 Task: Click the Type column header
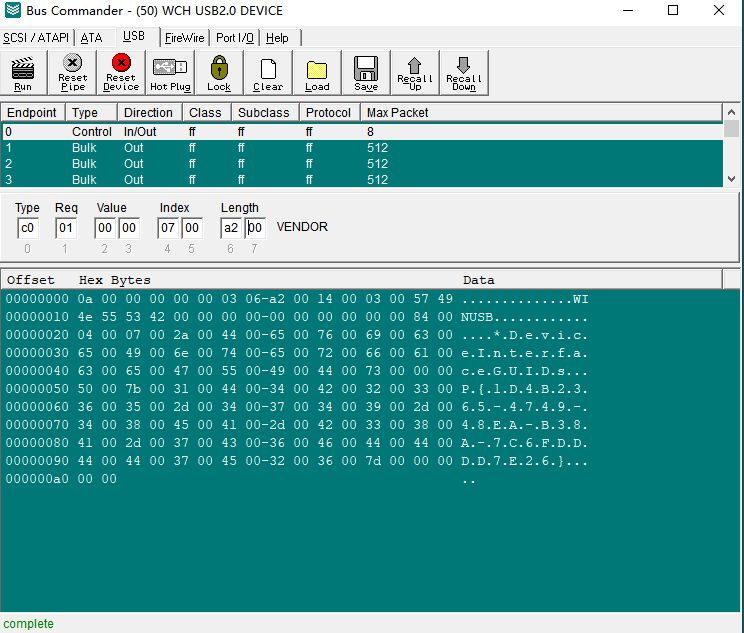click(x=91, y=113)
